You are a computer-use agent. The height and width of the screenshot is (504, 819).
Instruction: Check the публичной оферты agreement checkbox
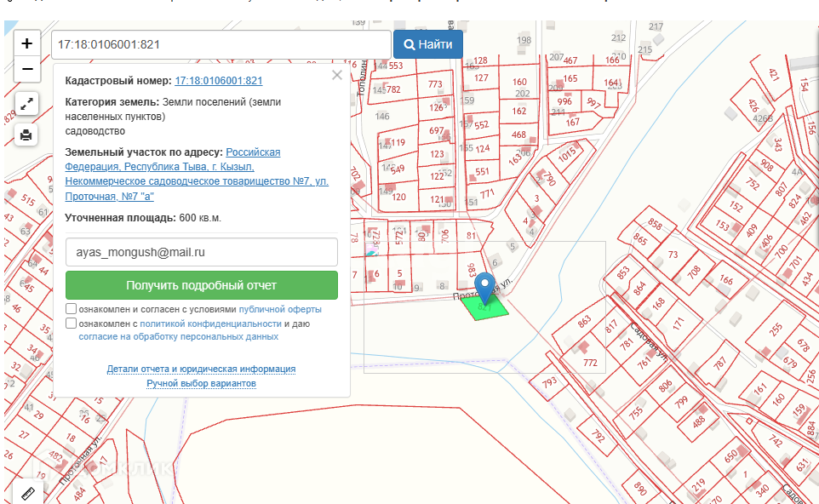(x=72, y=309)
